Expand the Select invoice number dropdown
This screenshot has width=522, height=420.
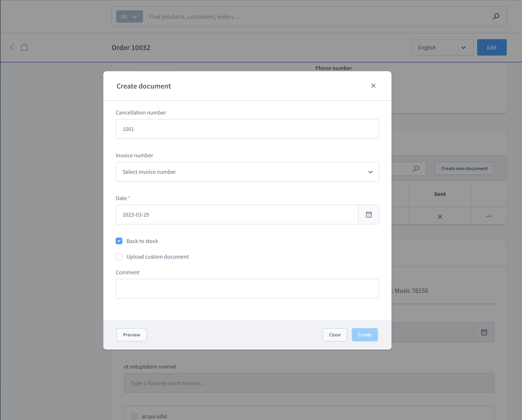pos(247,172)
